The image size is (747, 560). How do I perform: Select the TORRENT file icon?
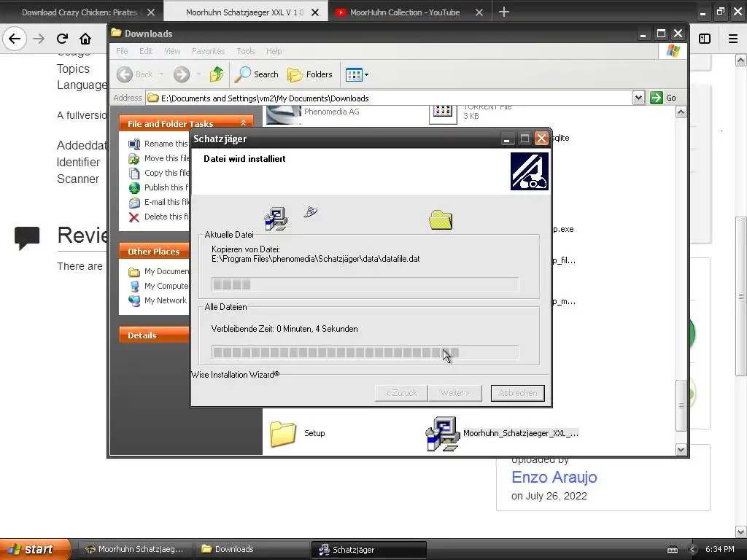click(x=443, y=114)
